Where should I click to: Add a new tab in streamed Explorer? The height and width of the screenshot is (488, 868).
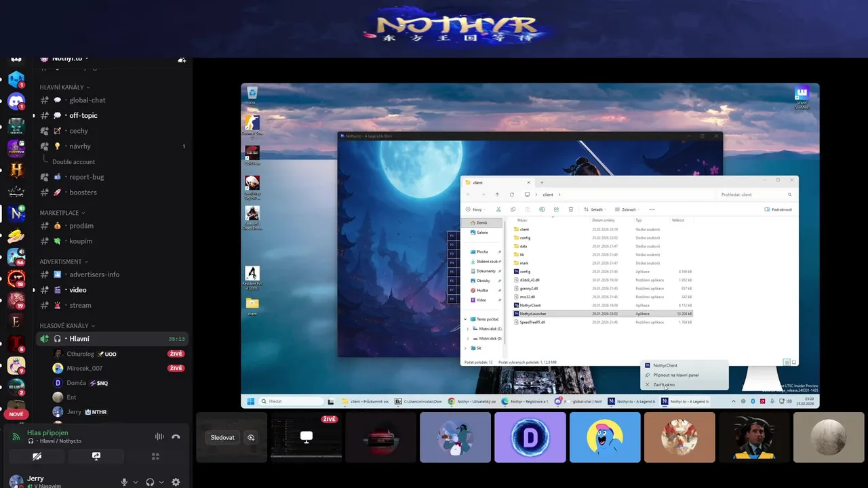[x=541, y=182]
